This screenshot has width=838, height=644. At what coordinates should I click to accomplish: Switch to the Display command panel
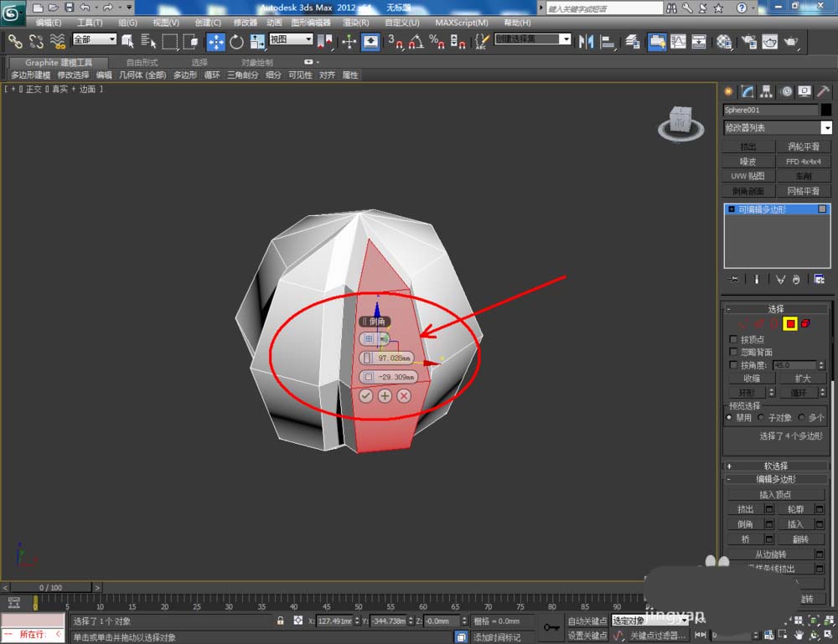pyautogui.click(x=804, y=92)
